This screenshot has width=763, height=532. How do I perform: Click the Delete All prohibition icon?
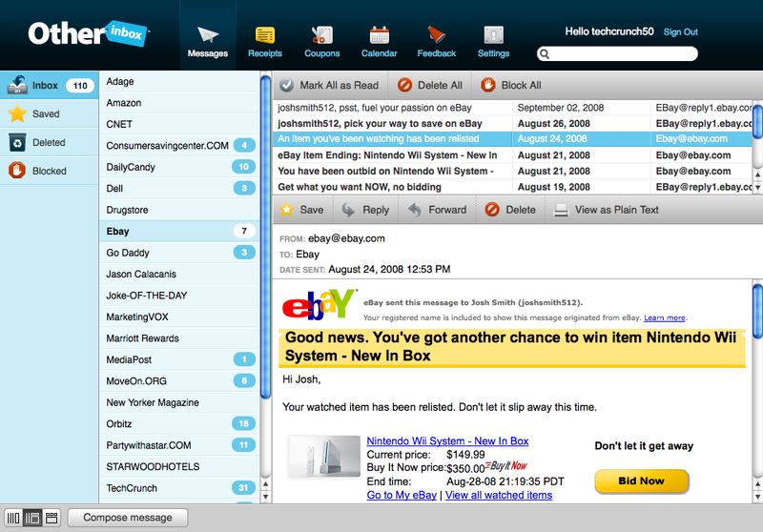(404, 85)
